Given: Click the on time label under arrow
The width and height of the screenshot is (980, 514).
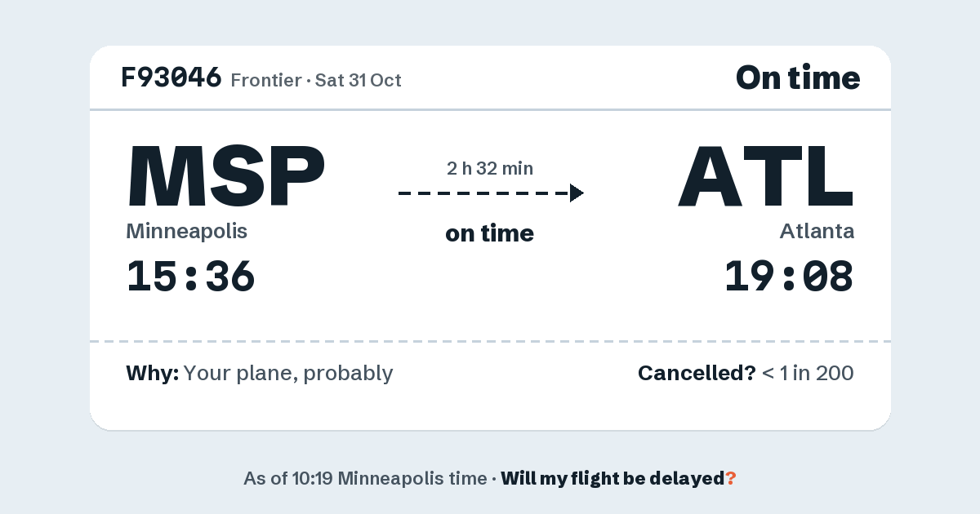Looking at the screenshot, I should 489,233.
